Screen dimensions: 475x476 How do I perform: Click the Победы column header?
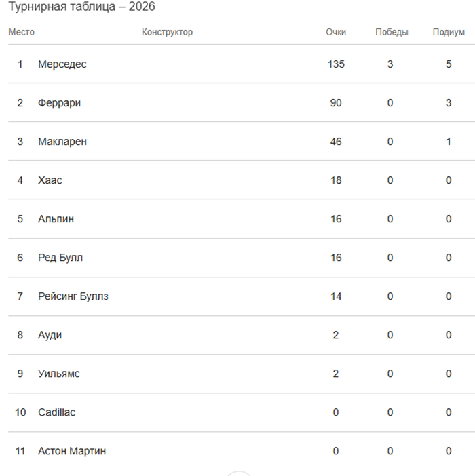pyautogui.click(x=392, y=32)
